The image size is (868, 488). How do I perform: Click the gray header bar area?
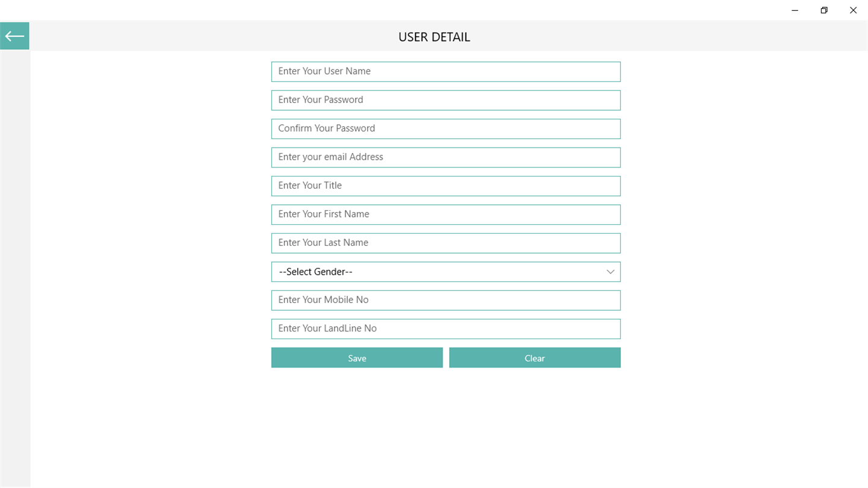(x=663, y=37)
